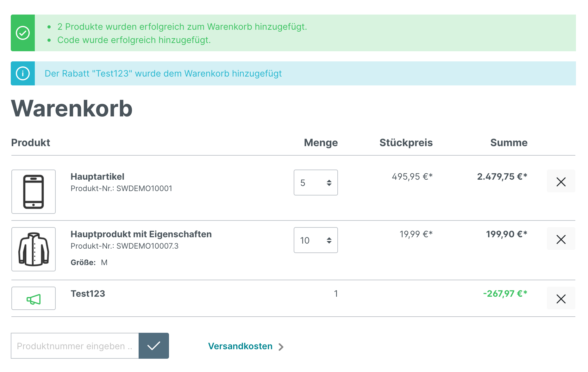Open the jacket product thumbnail
Image resolution: width=588 pixels, height=372 pixels.
34,249
